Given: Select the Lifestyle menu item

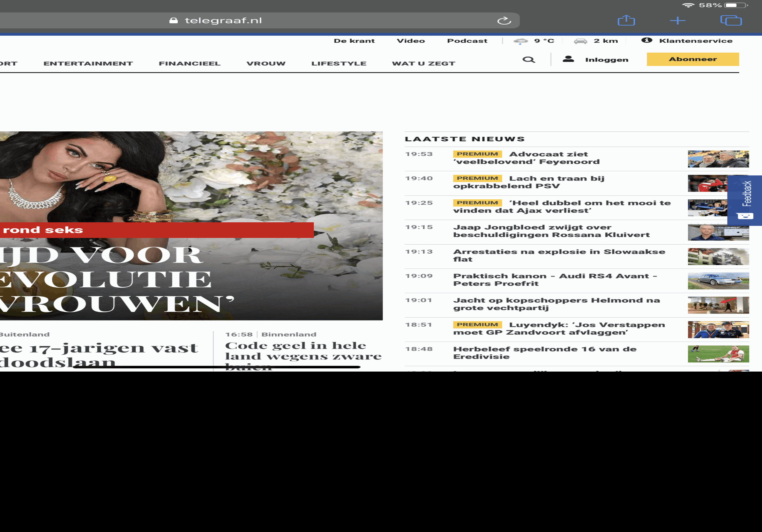Looking at the screenshot, I should 339,63.
